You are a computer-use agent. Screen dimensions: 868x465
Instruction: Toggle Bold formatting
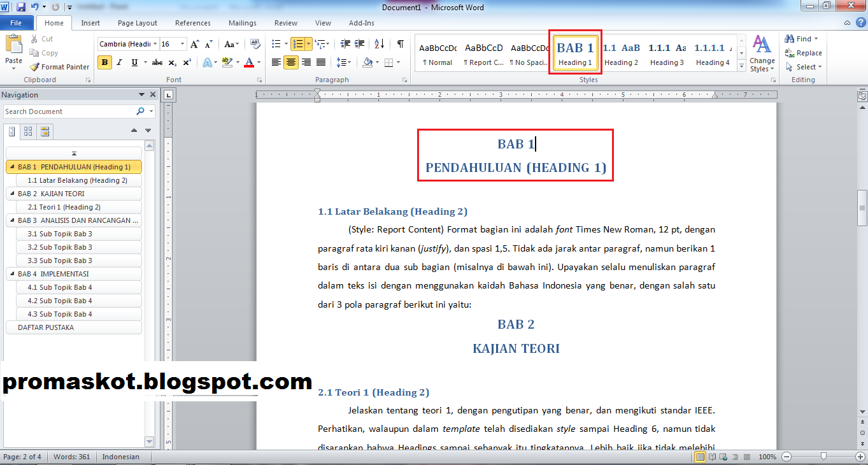(x=104, y=62)
